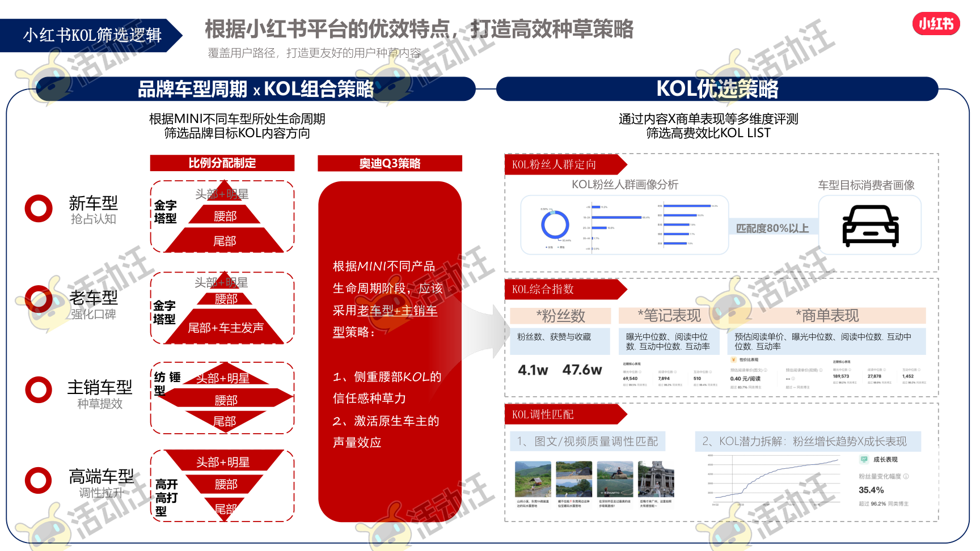
Task: Click the *粉丝数 column header
Action: point(560,316)
